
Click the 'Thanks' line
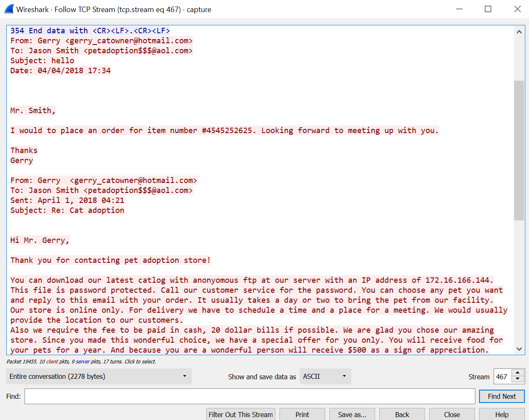point(24,151)
